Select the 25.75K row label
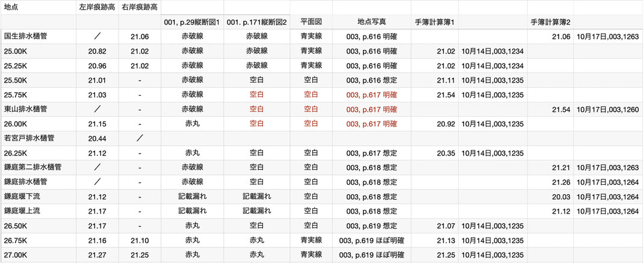 [x=16, y=94]
